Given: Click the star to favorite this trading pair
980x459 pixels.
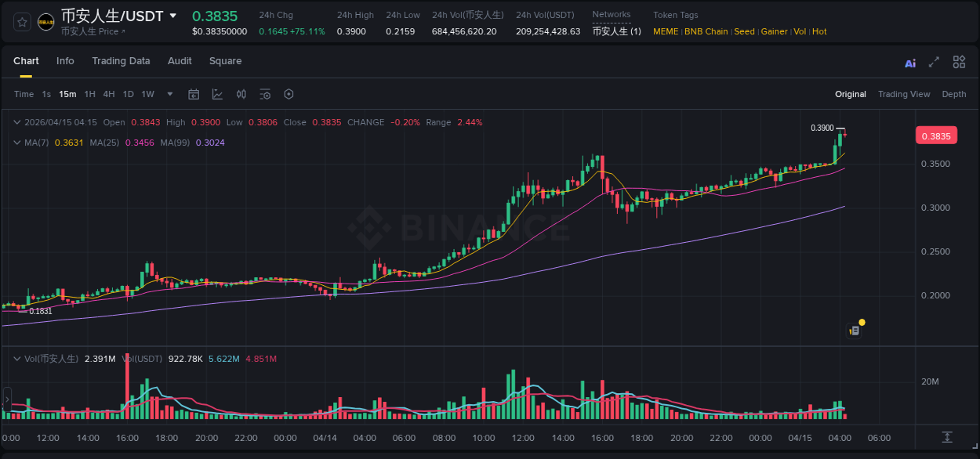Looking at the screenshot, I should click(21, 22).
